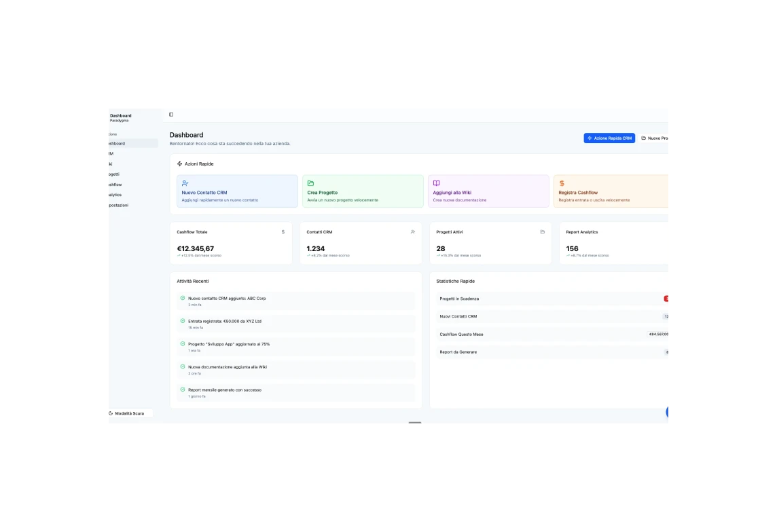Click the folder icon in Progetti Attivi

(x=542, y=231)
